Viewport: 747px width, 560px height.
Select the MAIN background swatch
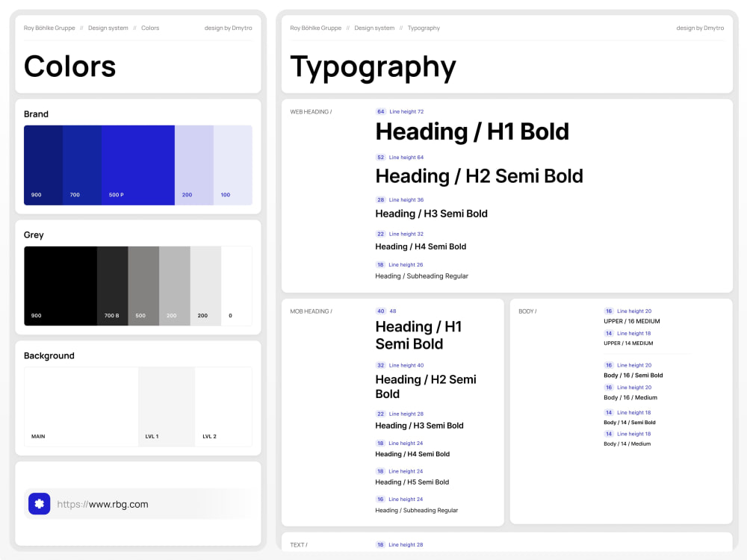[x=81, y=407]
